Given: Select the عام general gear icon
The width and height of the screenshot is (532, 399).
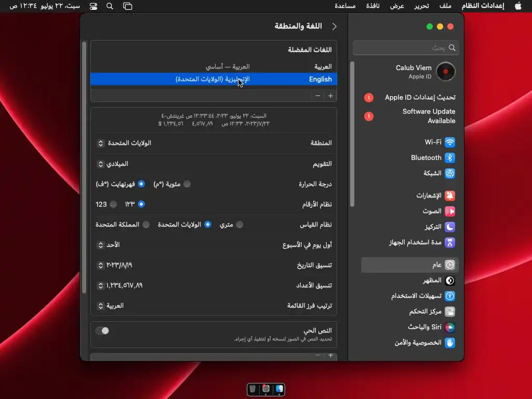Looking at the screenshot, I should 449,264.
